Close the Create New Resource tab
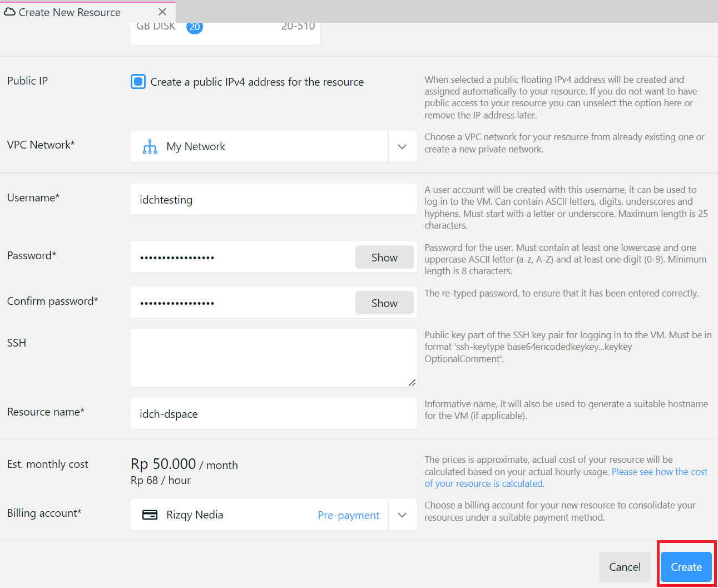718x588 pixels. [162, 12]
